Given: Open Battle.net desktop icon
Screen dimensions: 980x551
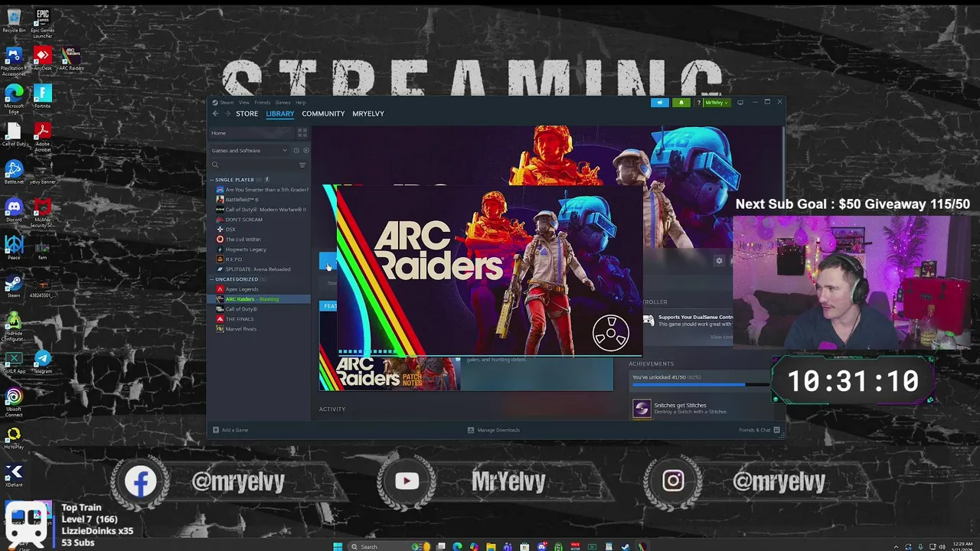Looking at the screenshot, I should coord(14,171).
